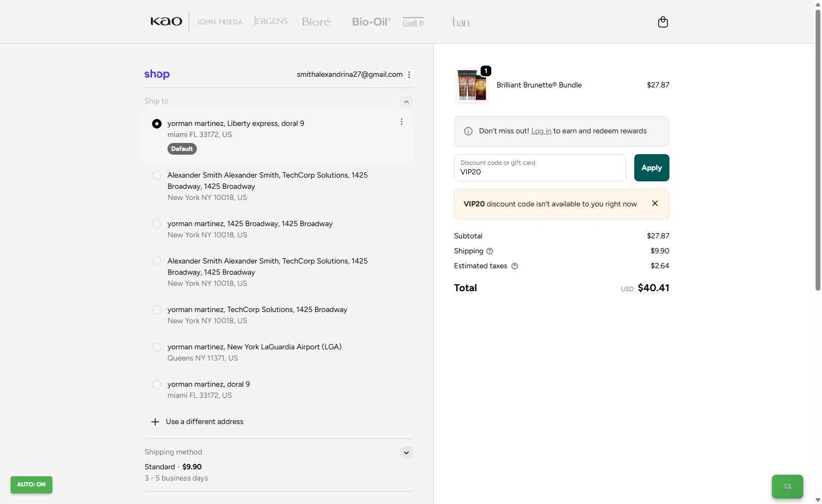
Task: Select yorman martinez, doral 9 address without Liberty express
Action: [156, 385]
